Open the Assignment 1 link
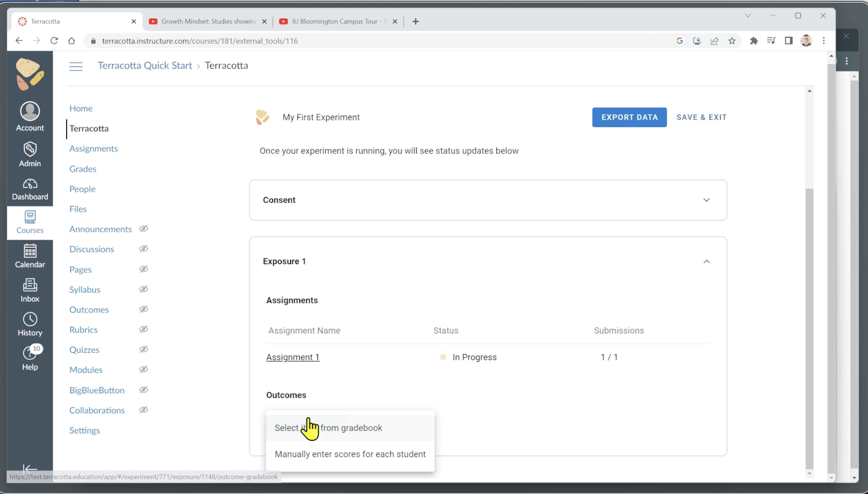Image resolution: width=868 pixels, height=494 pixels. (293, 357)
